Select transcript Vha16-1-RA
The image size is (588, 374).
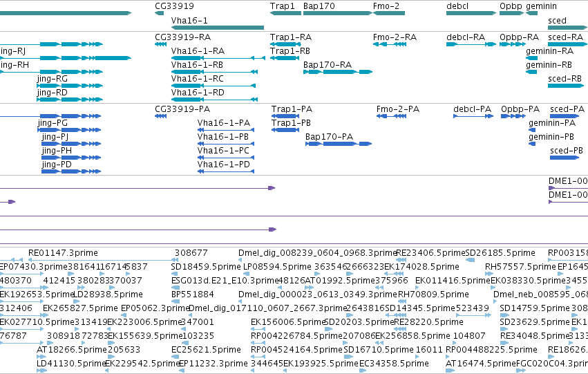198,51
